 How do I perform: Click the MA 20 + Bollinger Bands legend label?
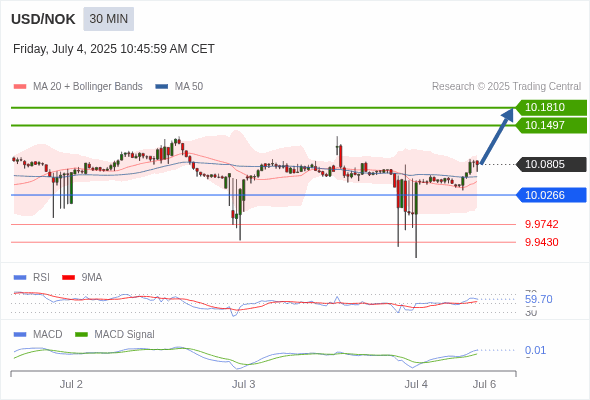pyautogui.click(x=88, y=87)
